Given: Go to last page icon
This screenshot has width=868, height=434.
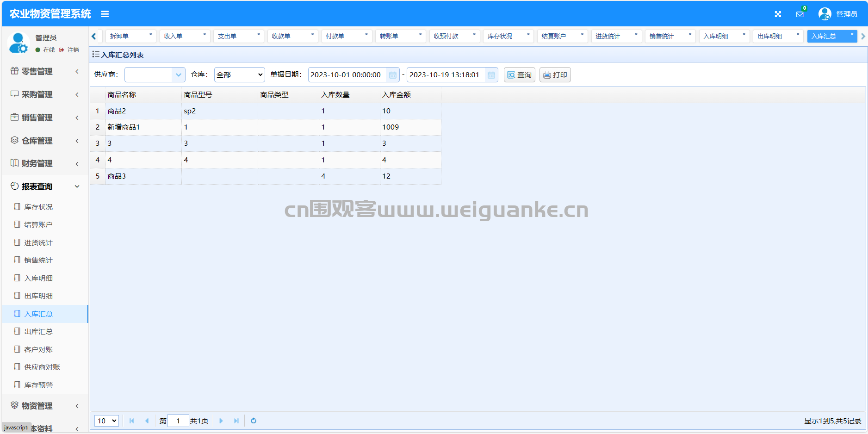Looking at the screenshot, I should point(236,421).
